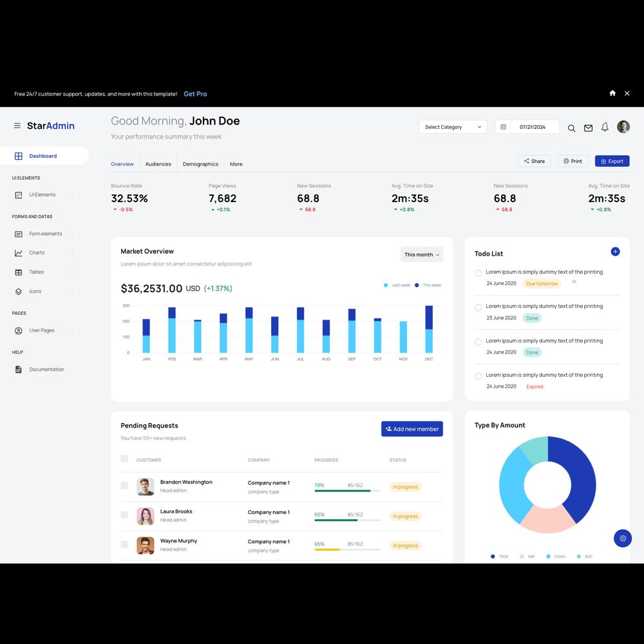Screen dimensions: 644x644
Task: Check the Brandon Washington row checkbox
Action: 124,486
